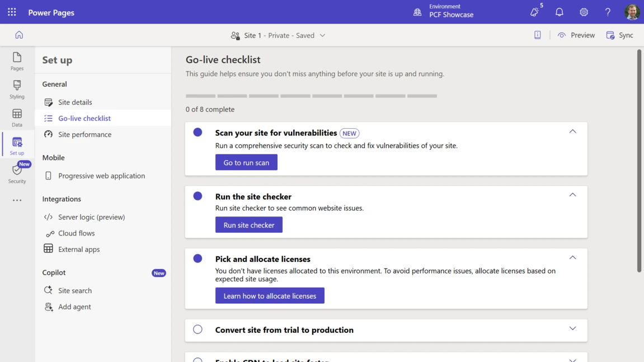Click the New badge next to Copilot
Screen dimensions: 644x362
coord(158,273)
